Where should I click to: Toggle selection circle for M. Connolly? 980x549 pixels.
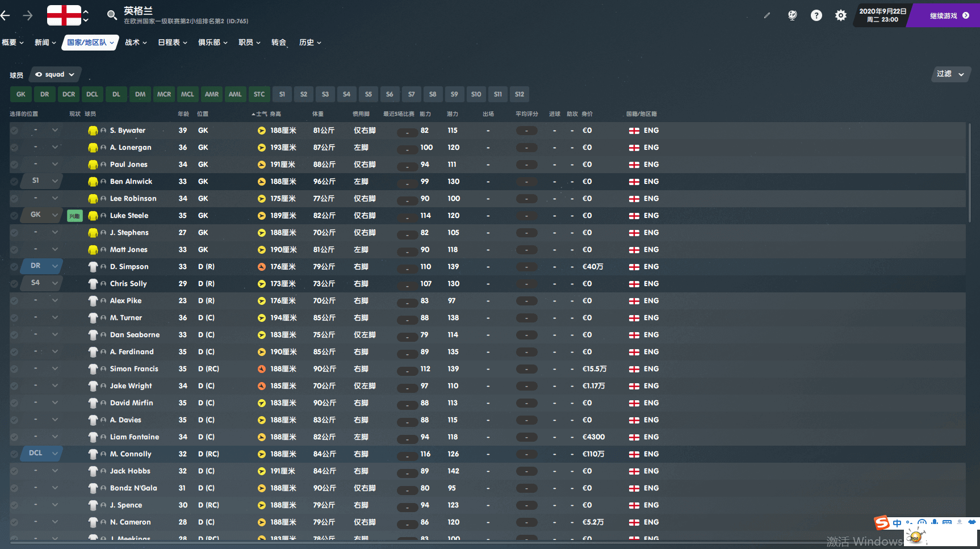tap(14, 454)
